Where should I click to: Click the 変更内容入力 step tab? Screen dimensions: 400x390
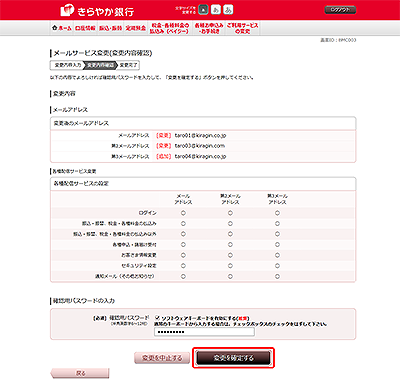(68, 65)
